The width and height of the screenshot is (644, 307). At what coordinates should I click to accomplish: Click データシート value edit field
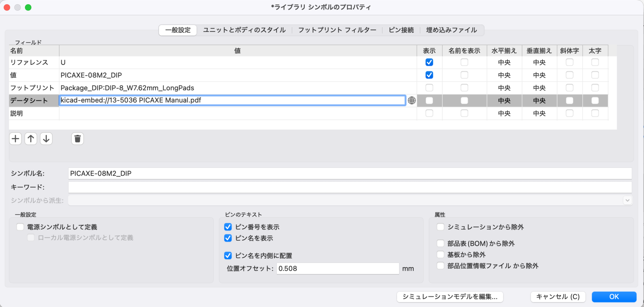(232, 100)
